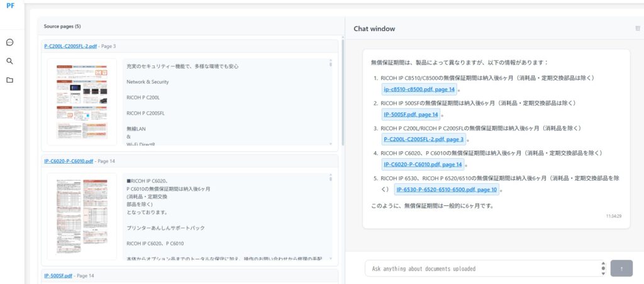The image size is (644, 284).
Task: Click the PF logo at top left
Action: tap(11, 6)
